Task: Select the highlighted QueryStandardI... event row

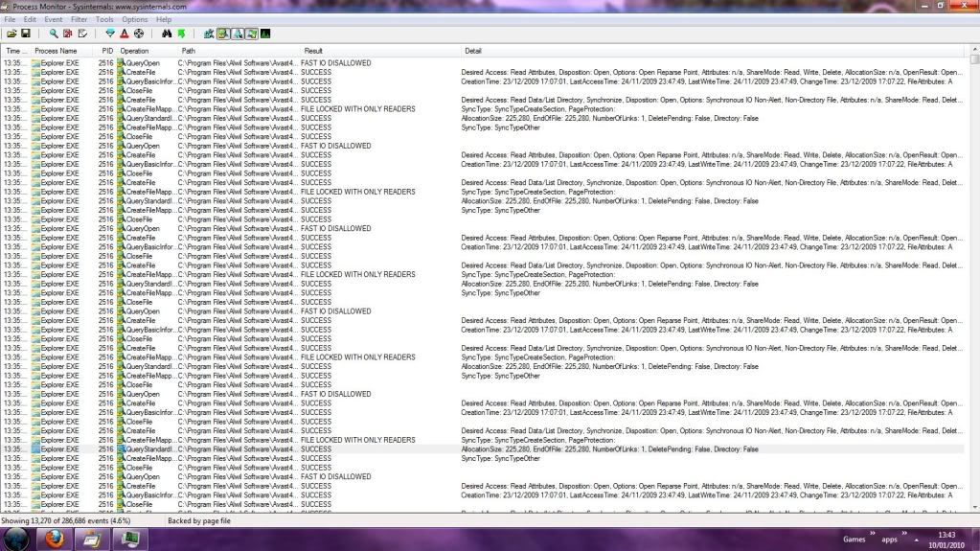Action: click(x=485, y=449)
